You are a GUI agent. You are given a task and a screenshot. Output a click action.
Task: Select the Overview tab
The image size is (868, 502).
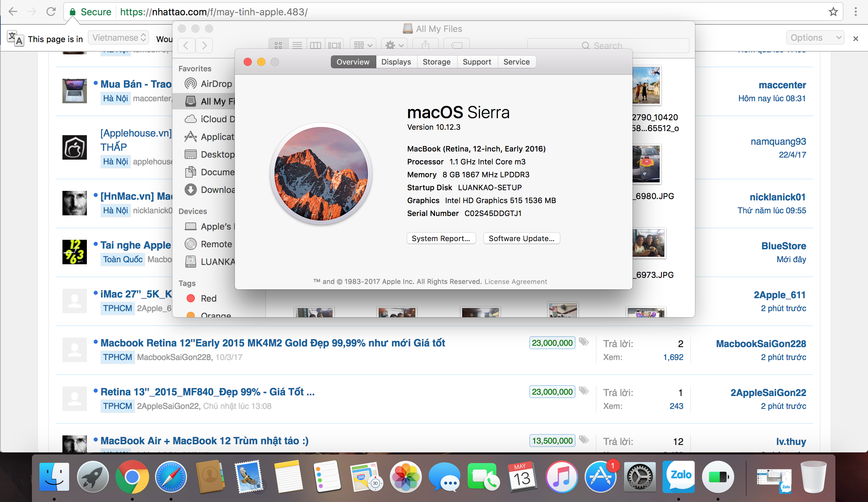[353, 62]
